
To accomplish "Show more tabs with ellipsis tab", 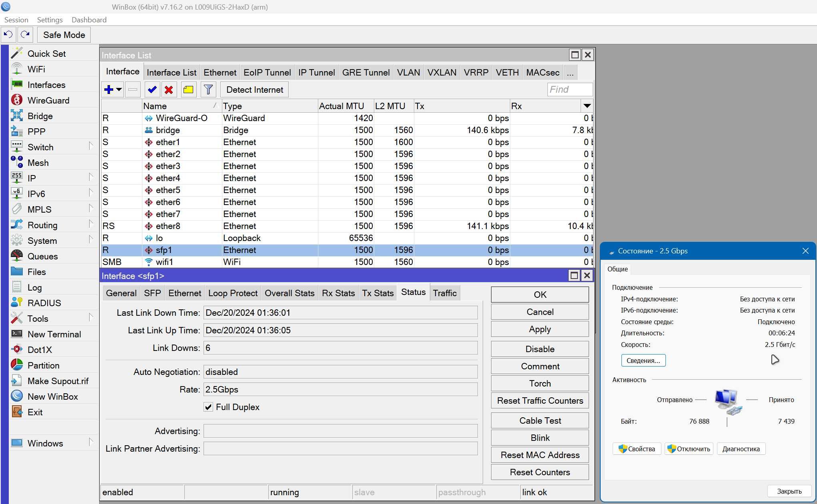I will coord(570,72).
